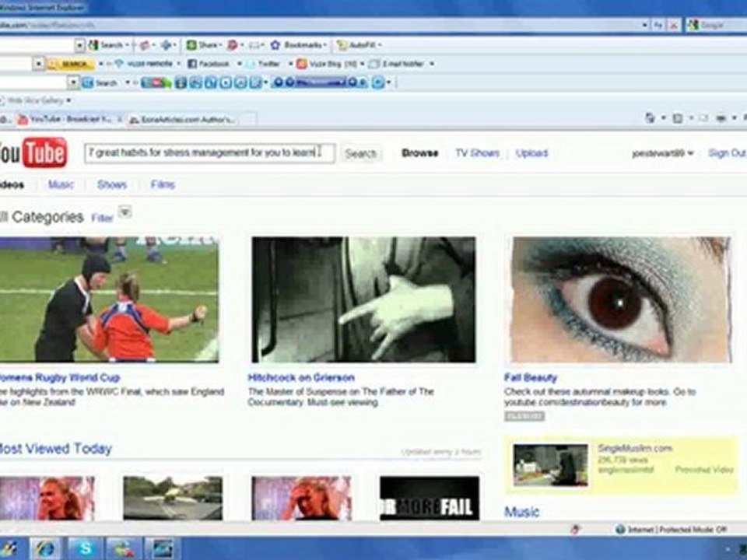Viewport: 747px width, 560px height.
Task: Click the red X Stop button
Action: pos(674,25)
